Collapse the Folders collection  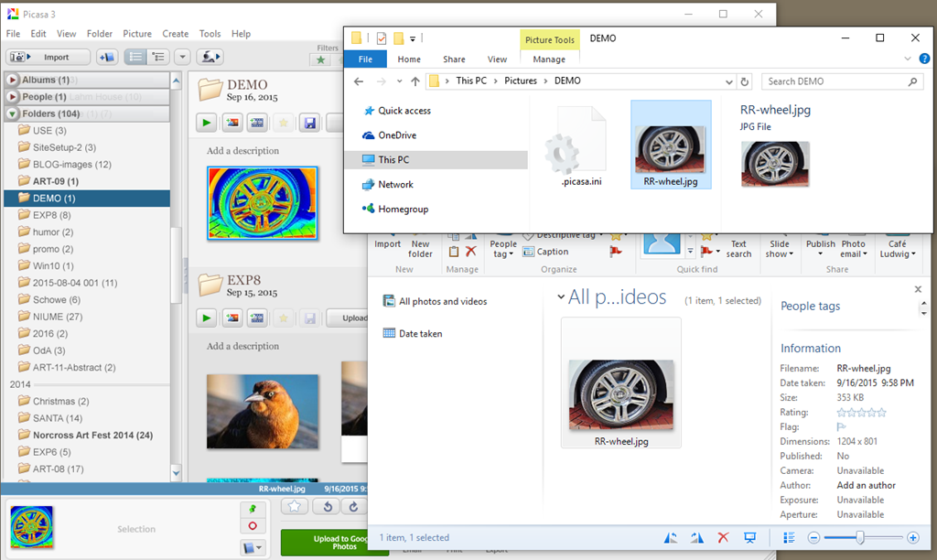13,113
